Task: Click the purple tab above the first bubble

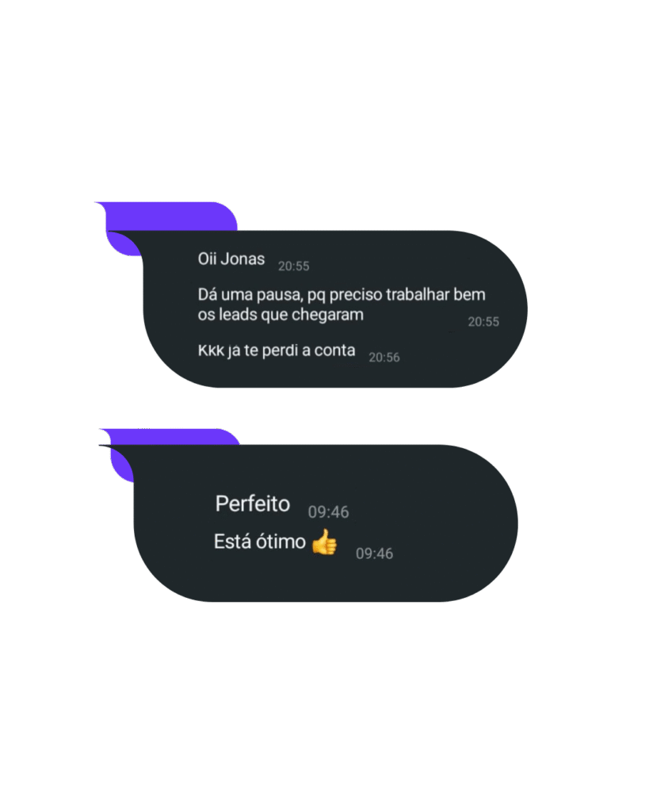Action: pyautogui.click(x=171, y=216)
